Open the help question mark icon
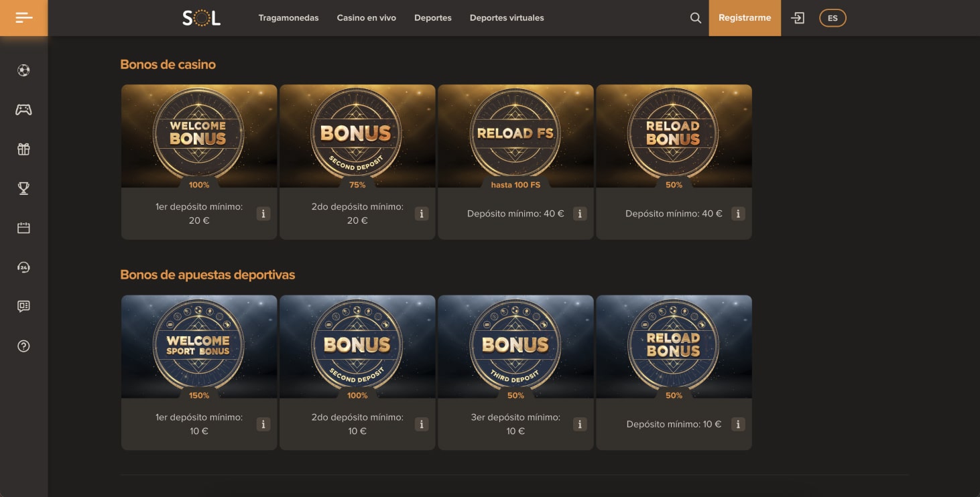The width and height of the screenshot is (980, 497). pyautogui.click(x=23, y=346)
